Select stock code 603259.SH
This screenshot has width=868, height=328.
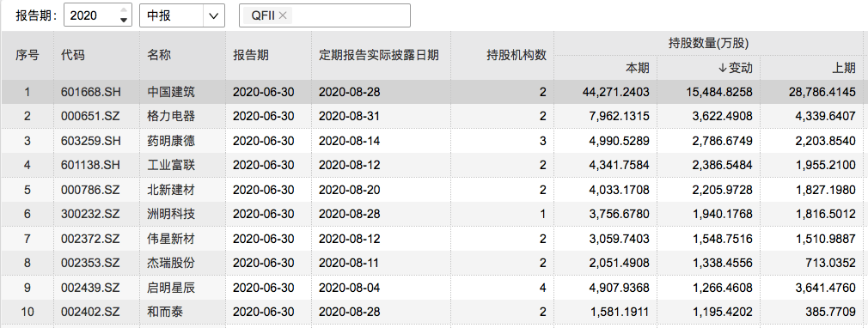(90, 141)
